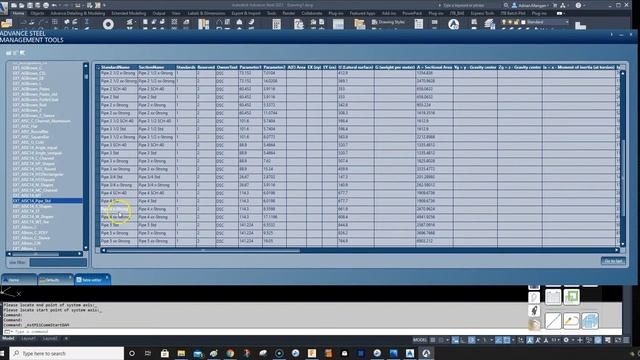Select the Table editor tab in Management Tools
Screen dimensions: 640x360
[92, 280]
